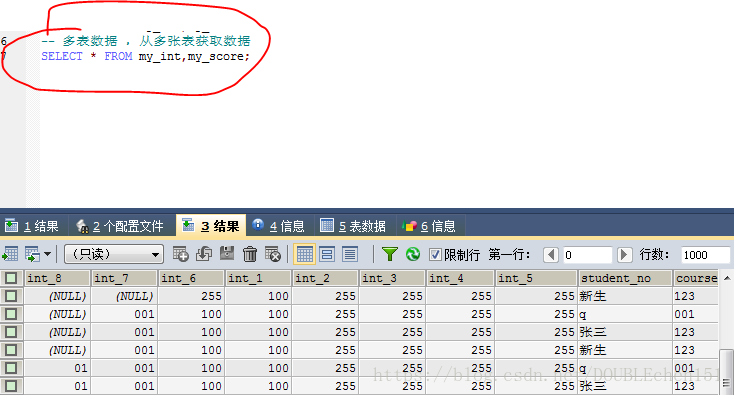This screenshot has width=734, height=395.
Task: Click the 行数 field showing 1000
Action: pos(705,255)
